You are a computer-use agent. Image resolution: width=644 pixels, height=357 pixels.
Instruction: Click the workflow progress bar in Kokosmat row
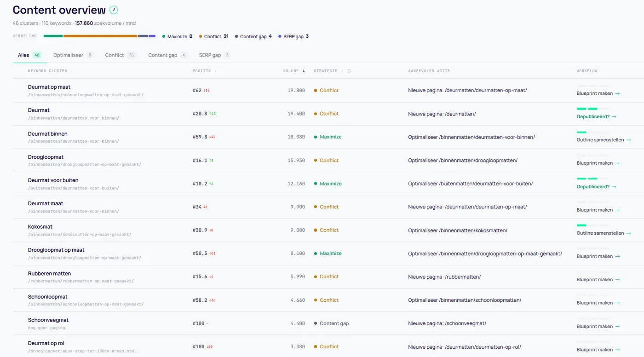pyautogui.click(x=592, y=225)
